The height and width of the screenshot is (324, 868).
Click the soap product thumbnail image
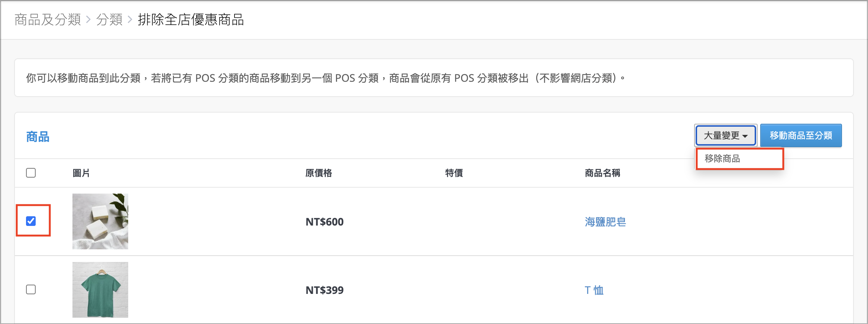tap(100, 221)
